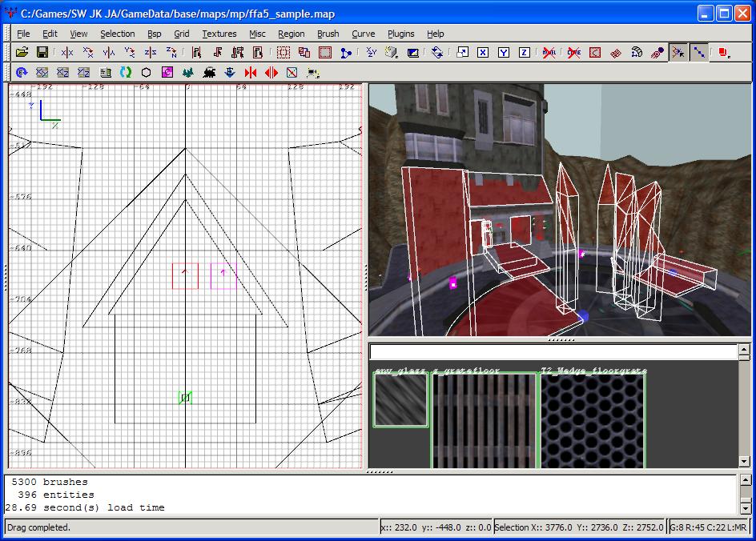Rotate selection around the X axis
The image size is (756, 541).
pos(88,53)
